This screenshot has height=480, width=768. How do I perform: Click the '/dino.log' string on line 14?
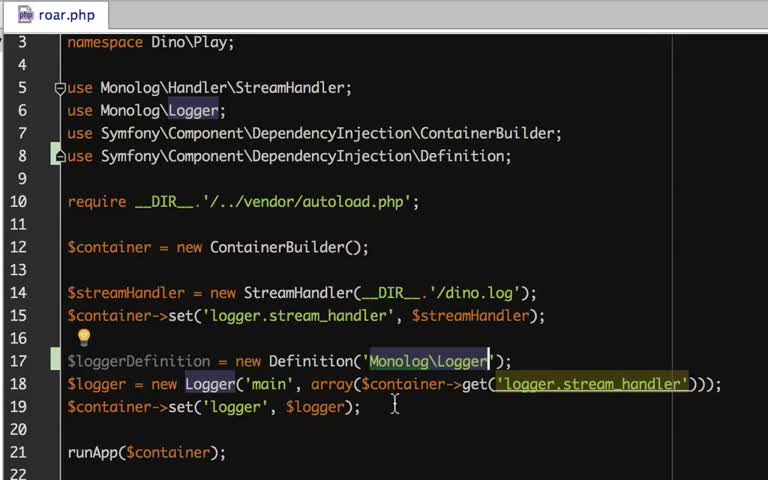[475, 293]
